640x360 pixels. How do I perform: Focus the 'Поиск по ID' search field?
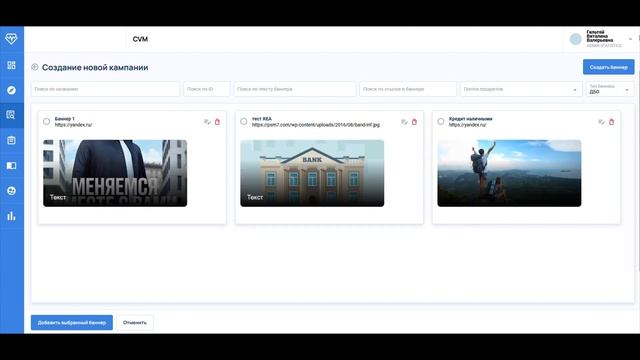(207, 89)
